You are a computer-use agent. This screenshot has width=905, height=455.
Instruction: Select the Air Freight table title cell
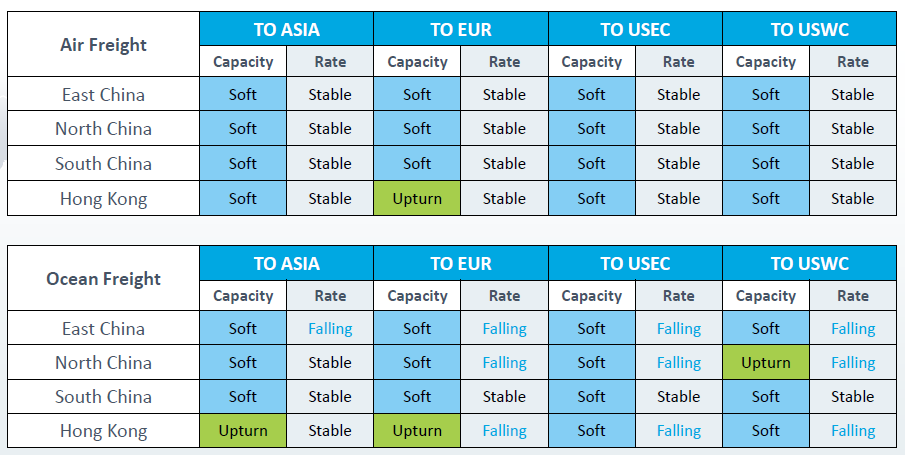pyautogui.click(x=103, y=44)
